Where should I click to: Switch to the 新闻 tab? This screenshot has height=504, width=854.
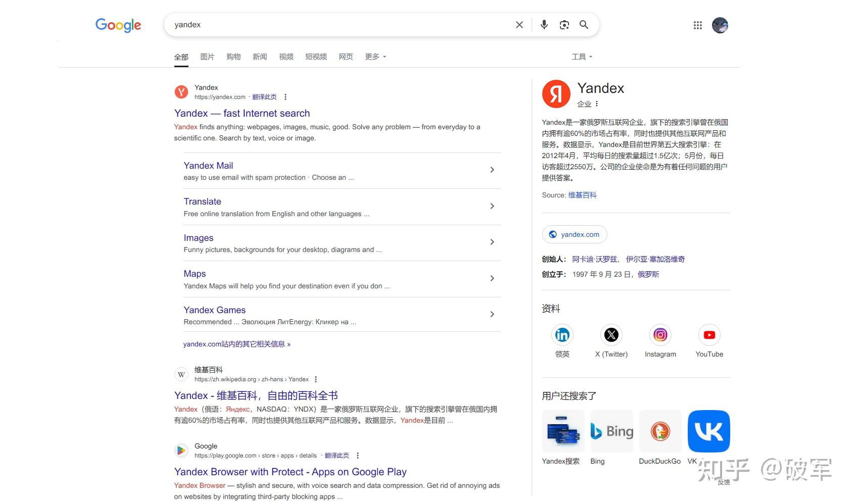tap(260, 57)
